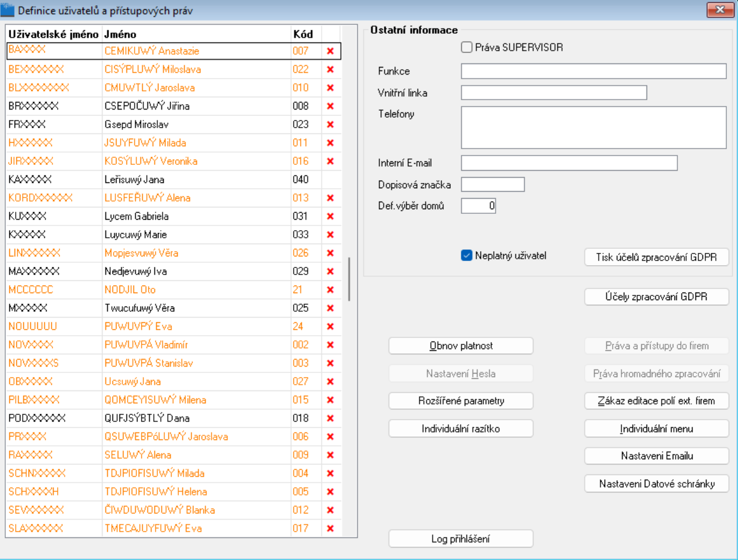Focus the Vnitřní linka field
Screen dimensions: 738x560
click(x=554, y=93)
